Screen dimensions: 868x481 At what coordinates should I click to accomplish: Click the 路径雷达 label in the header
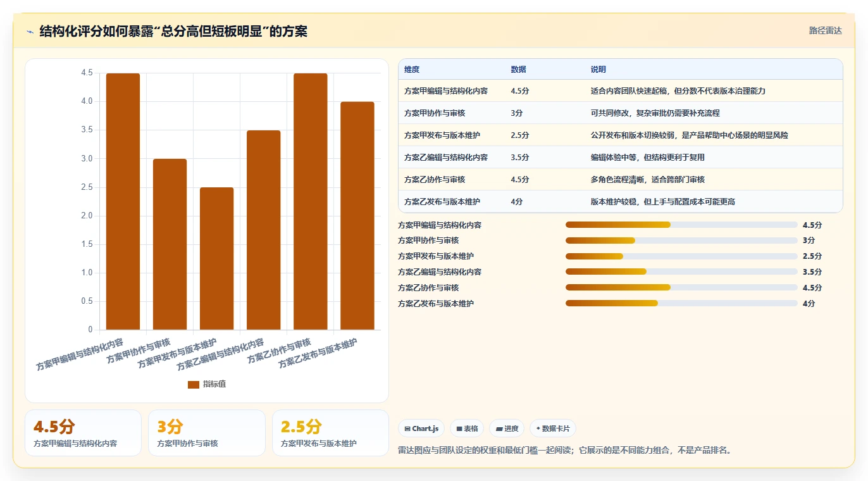point(826,30)
